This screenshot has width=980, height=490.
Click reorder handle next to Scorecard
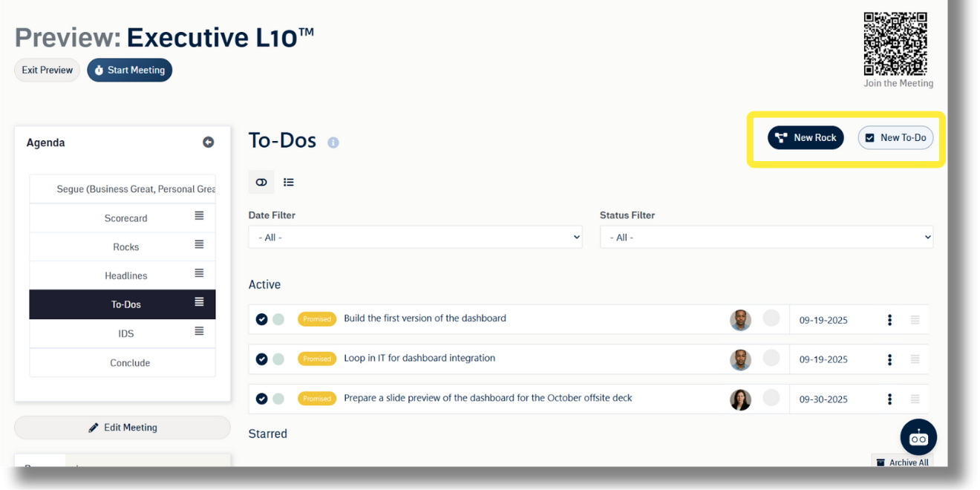199,215
